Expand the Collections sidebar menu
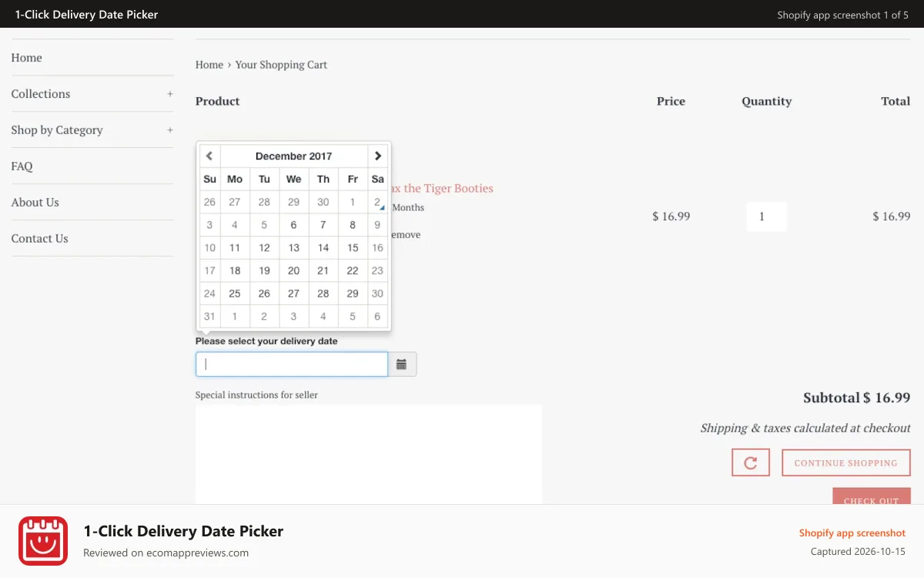This screenshot has height=578, width=924. [170, 94]
